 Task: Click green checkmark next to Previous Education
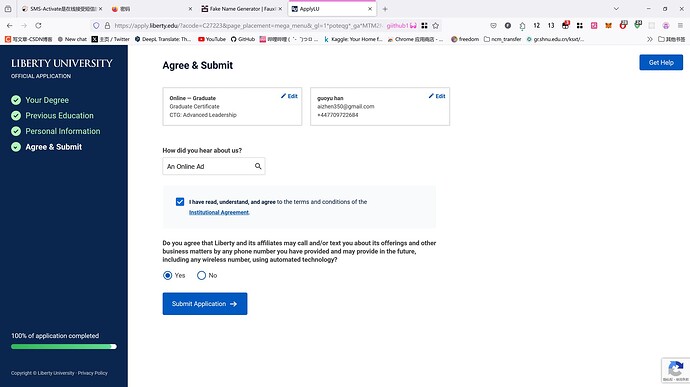click(16, 115)
